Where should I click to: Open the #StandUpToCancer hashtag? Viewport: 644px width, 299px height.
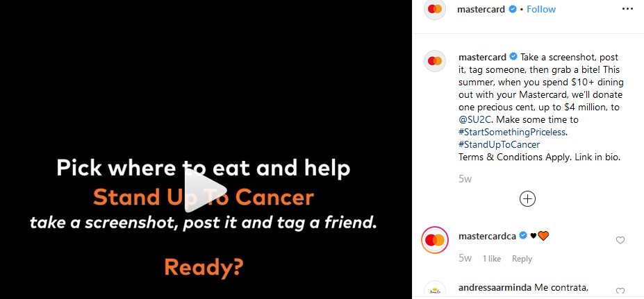click(x=499, y=144)
